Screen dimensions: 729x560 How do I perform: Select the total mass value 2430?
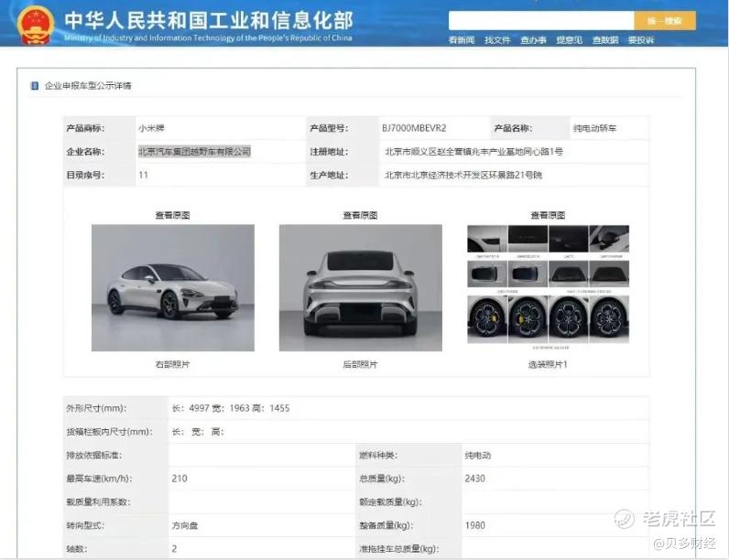(x=475, y=479)
